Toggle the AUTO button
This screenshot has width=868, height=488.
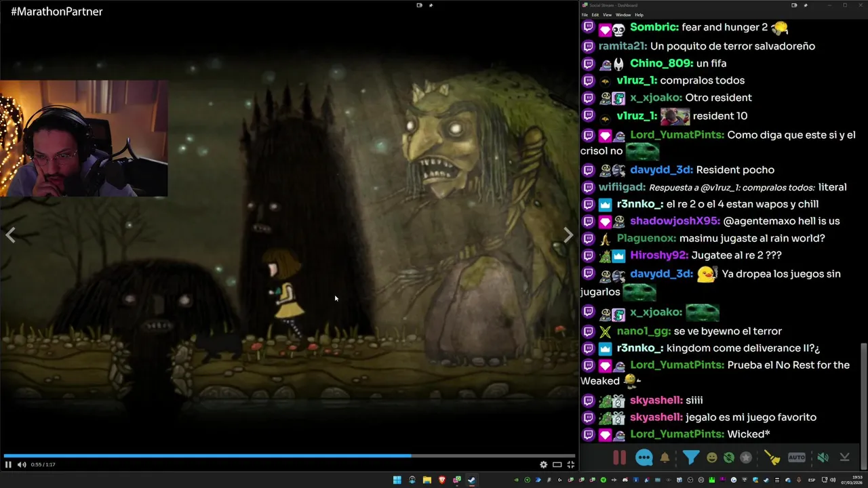click(797, 457)
